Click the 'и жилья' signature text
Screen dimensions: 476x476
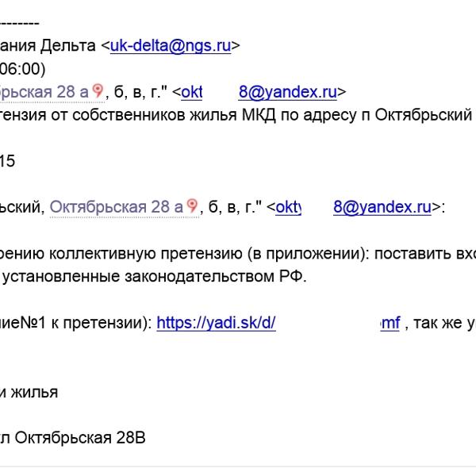[29, 392]
